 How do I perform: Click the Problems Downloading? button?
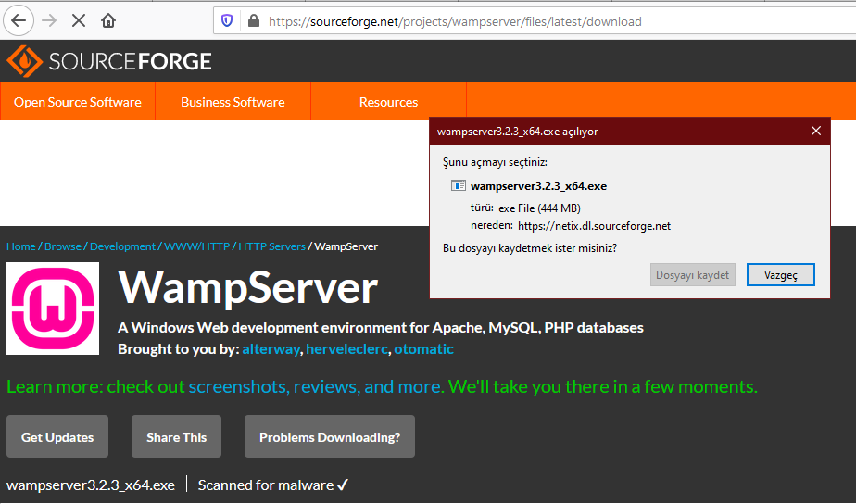pyautogui.click(x=330, y=436)
